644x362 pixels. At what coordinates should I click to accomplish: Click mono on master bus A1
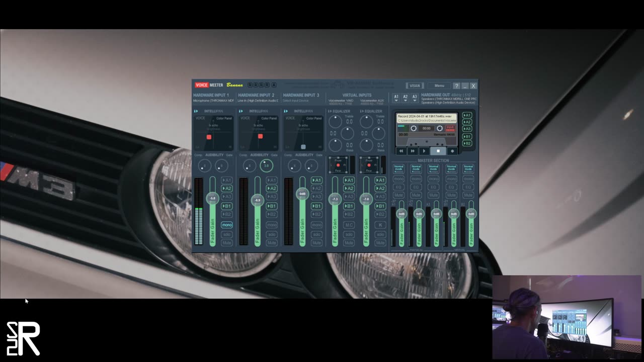tap(398, 179)
